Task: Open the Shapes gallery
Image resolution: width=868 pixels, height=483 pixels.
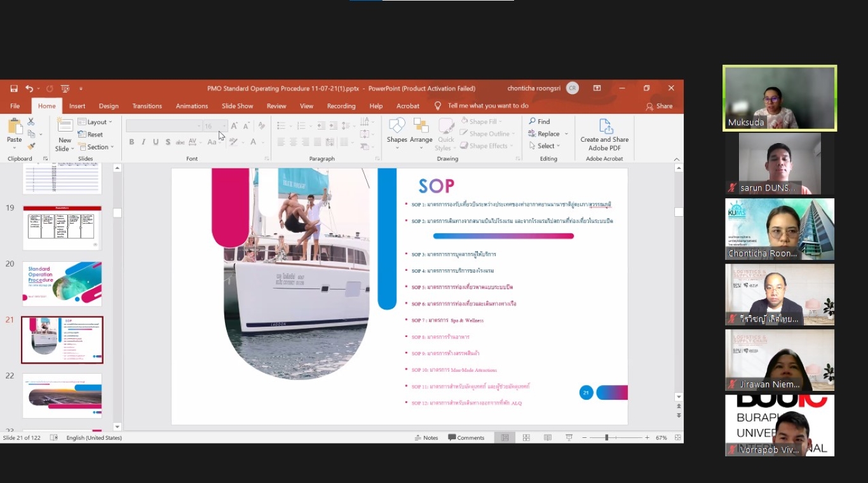Action: (x=397, y=134)
